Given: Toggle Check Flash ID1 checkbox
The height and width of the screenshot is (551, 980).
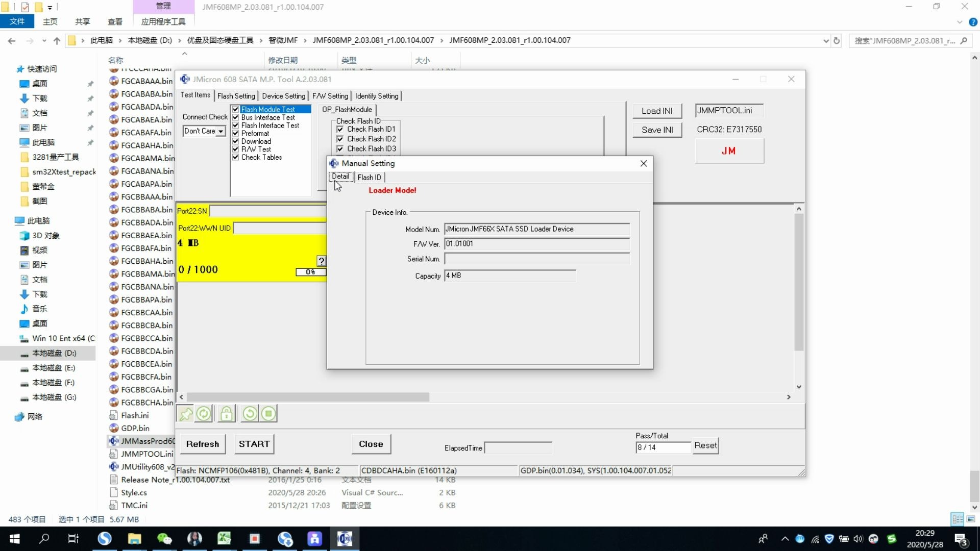Looking at the screenshot, I should (x=340, y=129).
